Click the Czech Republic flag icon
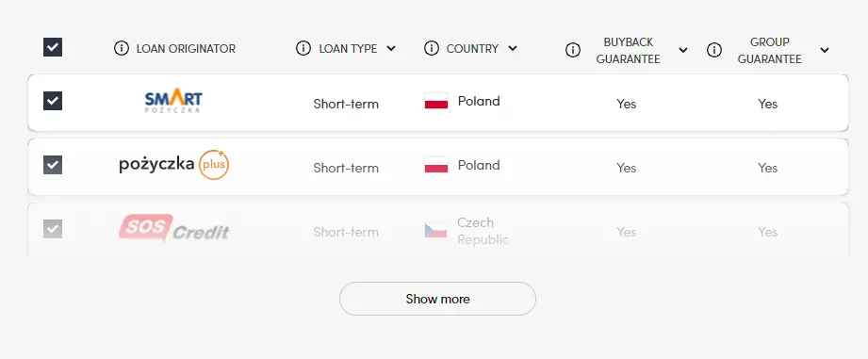The height and width of the screenshot is (359, 868). pyautogui.click(x=436, y=230)
